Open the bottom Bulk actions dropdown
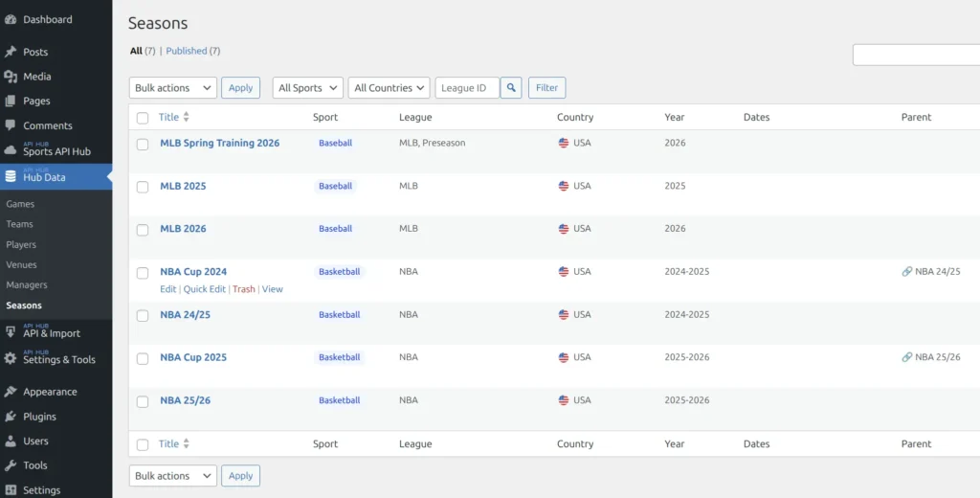The image size is (980, 498). click(173, 475)
